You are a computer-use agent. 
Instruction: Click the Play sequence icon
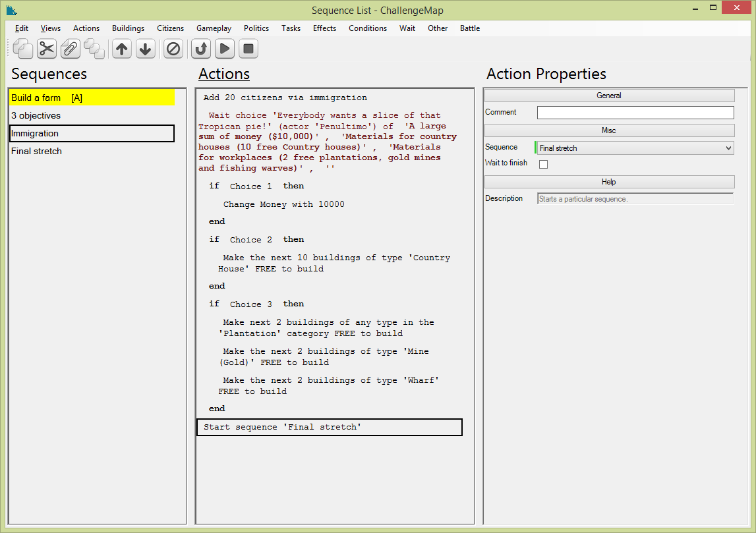click(225, 49)
